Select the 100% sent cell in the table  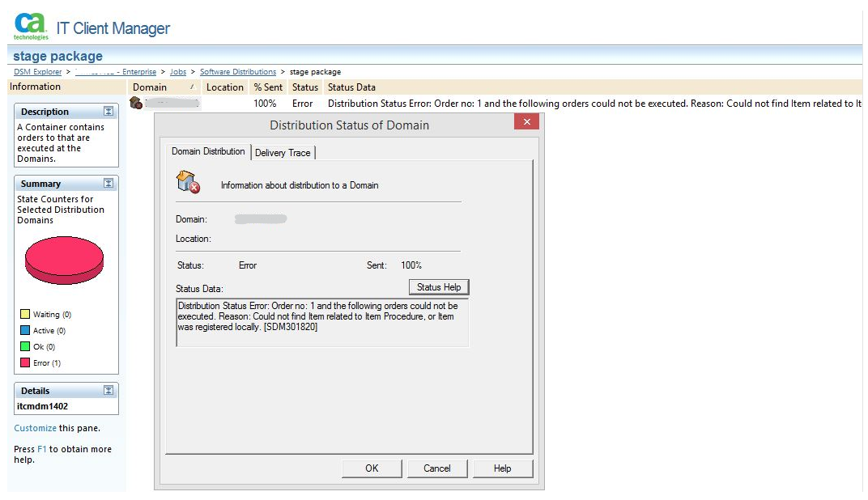pos(265,104)
